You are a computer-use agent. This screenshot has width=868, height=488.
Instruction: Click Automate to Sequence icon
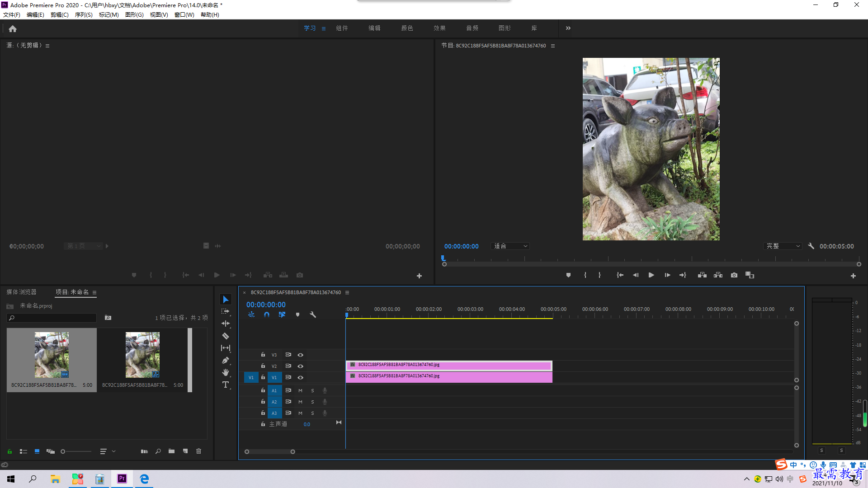144,451
